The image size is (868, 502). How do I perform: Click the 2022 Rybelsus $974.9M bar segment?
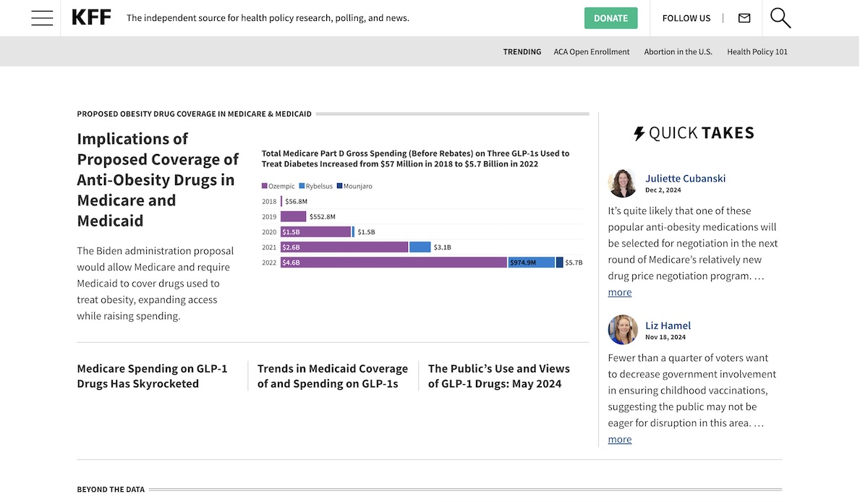532,263
